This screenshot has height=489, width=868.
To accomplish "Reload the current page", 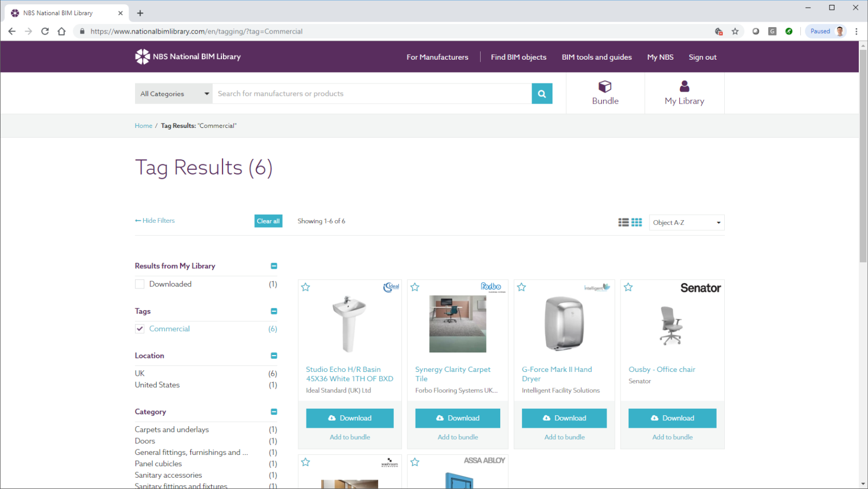I will (45, 31).
